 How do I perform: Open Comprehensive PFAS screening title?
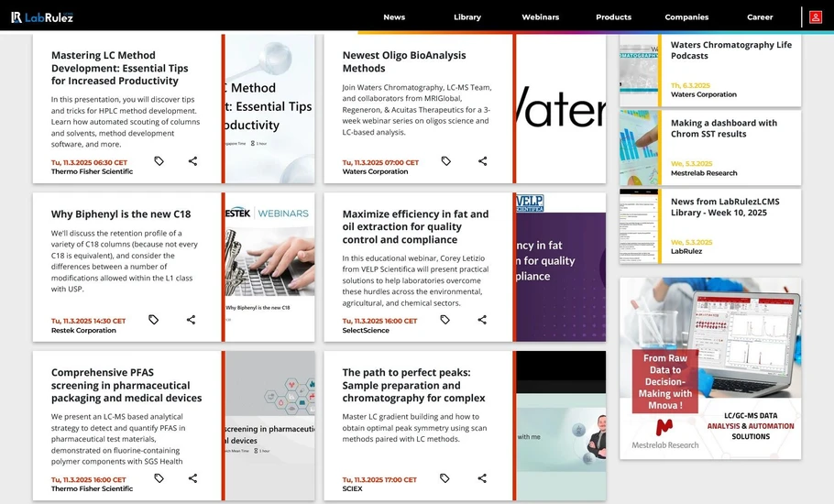point(126,386)
